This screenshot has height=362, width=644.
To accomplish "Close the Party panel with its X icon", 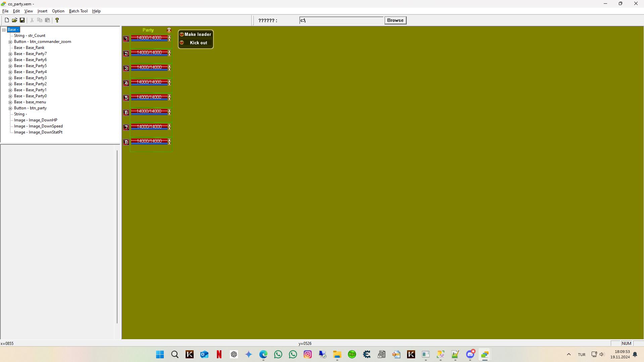I will (169, 30).
